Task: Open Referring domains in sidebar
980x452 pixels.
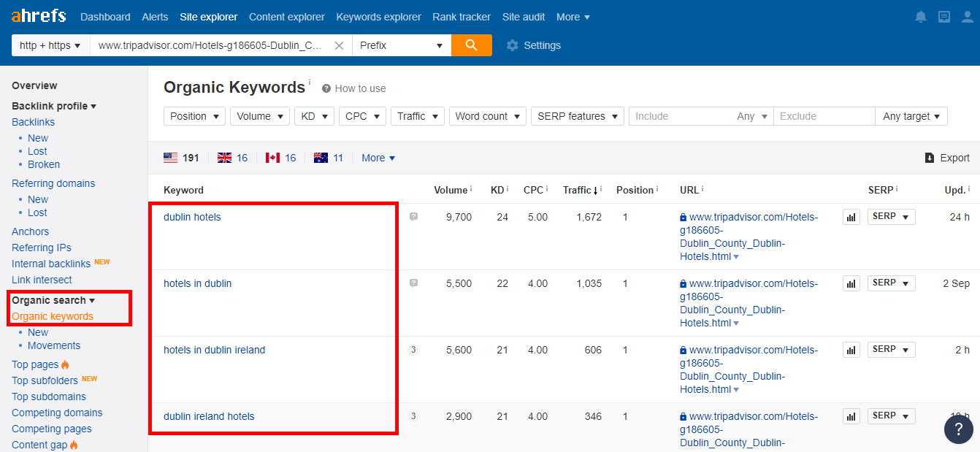Action: (53, 183)
